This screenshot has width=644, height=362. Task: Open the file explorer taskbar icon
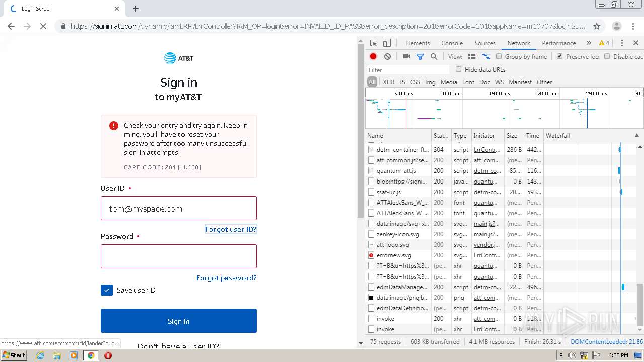point(57,355)
